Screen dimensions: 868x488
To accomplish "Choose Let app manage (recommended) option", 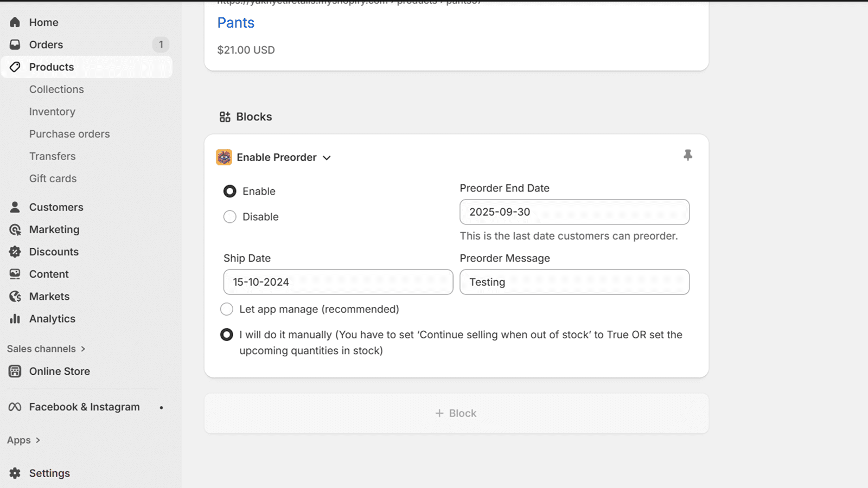I will (x=227, y=309).
